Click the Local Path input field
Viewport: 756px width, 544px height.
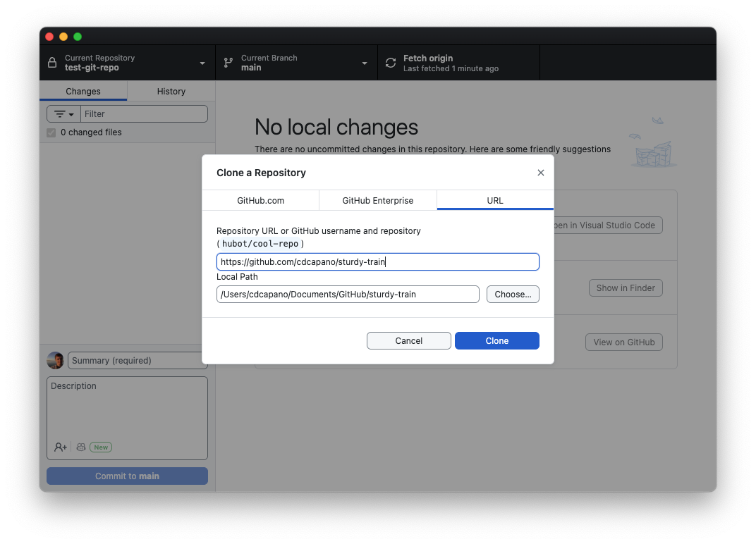pyautogui.click(x=348, y=295)
